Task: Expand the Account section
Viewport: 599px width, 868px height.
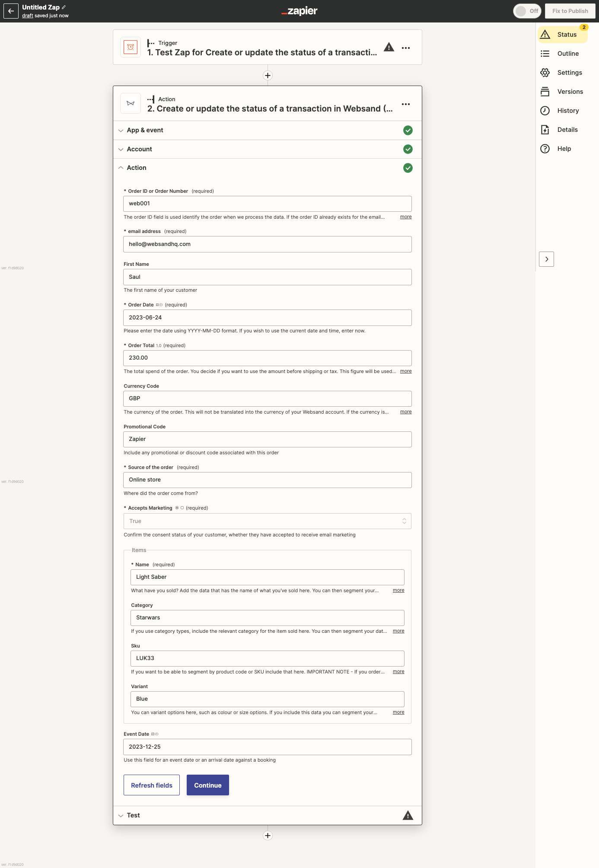Action: (268, 149)
